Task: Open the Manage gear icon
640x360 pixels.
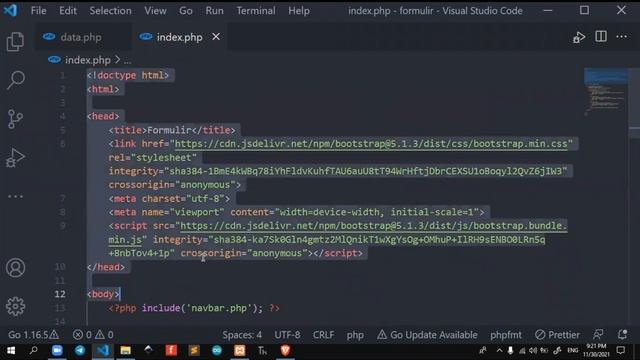Action: click(16, 307)
